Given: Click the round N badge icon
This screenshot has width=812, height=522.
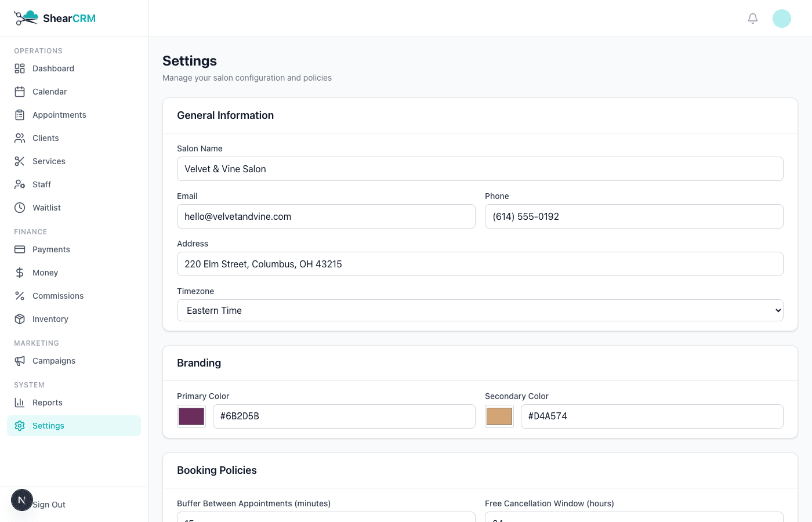Looking at the screenshot, I should 22,500.
